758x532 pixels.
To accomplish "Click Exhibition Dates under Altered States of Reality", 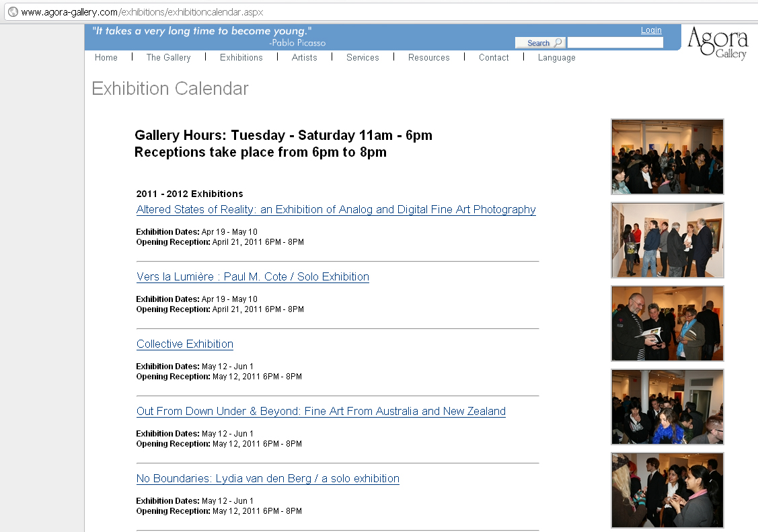I will pyautogui.click(x=197, y=232).
